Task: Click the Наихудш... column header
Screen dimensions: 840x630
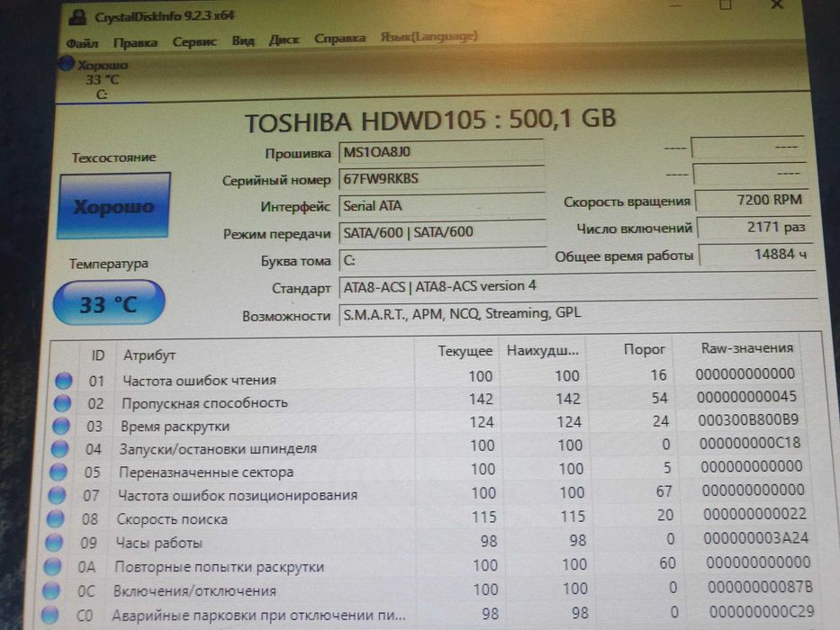Action: (542, 351)
